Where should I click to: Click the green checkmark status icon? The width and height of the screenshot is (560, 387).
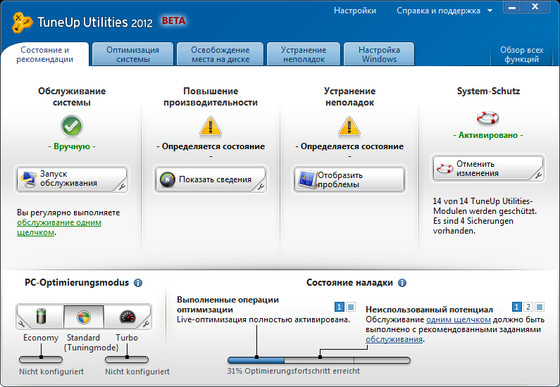point(72,126)
